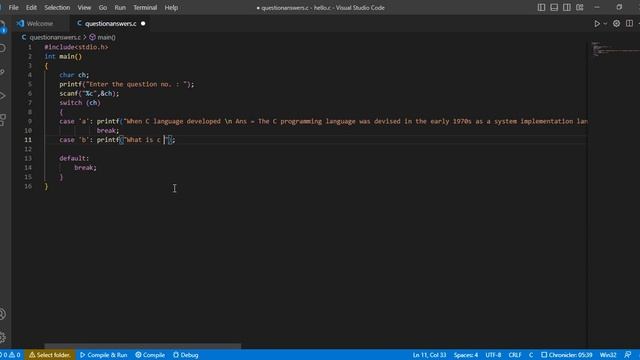Toggle the bottom panel layout icon
This screenshot has height=360, width=640.
tap(554, 7)
